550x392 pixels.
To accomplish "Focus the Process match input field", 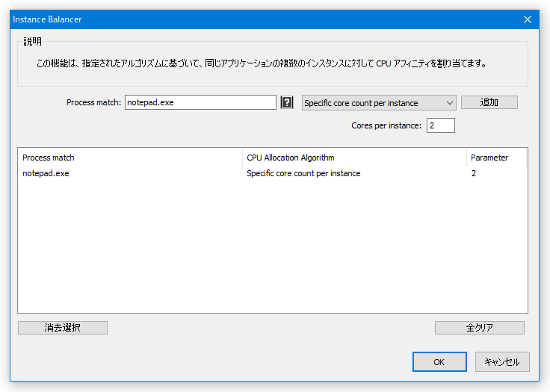I will (200, 102).
